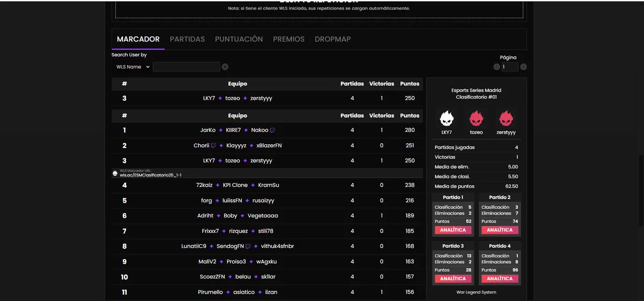Select player Proiso3 in rank 9
Image resolution: width=644 pixels, height=301 pixels.
tap(236, 262)
